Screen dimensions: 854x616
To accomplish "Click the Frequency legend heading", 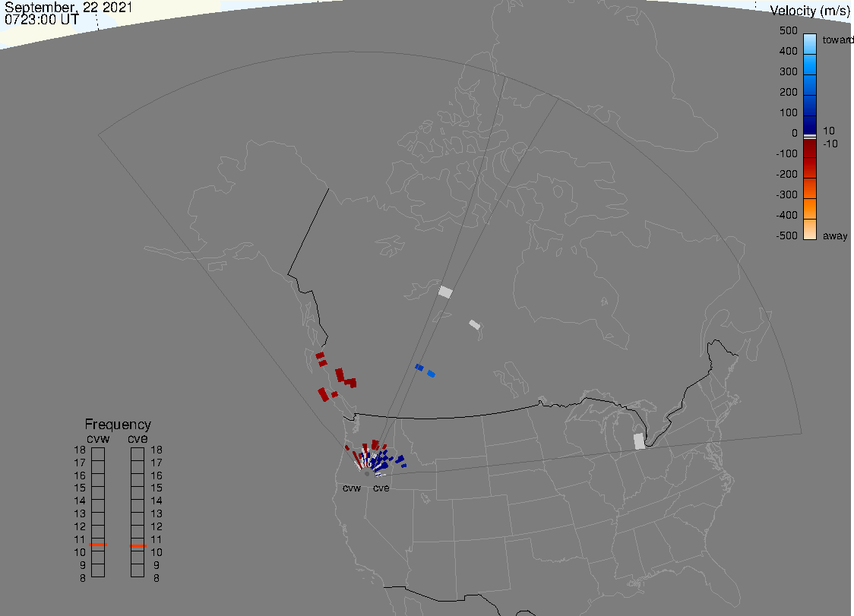I will point(118,425).
